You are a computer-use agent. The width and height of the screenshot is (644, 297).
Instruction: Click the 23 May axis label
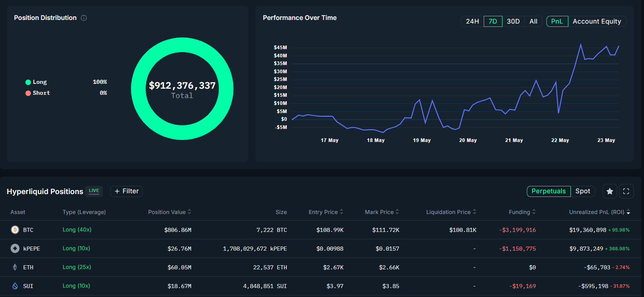[606, 140]
